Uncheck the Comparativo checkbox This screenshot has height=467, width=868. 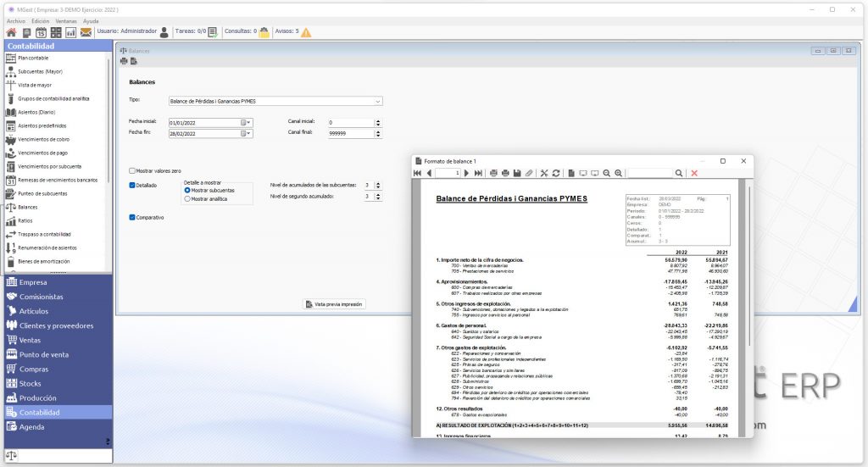click(x=132, y=218)
